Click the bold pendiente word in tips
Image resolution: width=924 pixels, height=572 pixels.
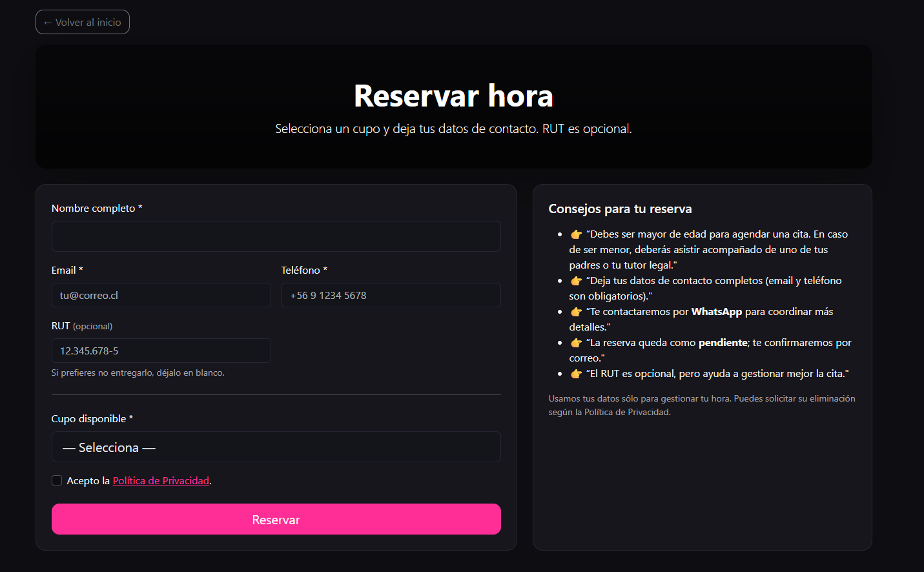click(723, 343)
